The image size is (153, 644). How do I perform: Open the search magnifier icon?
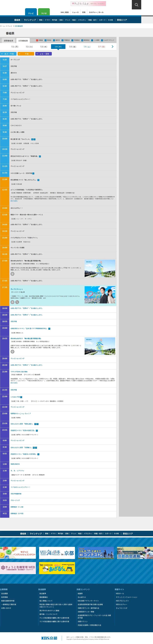coord(136,4)
